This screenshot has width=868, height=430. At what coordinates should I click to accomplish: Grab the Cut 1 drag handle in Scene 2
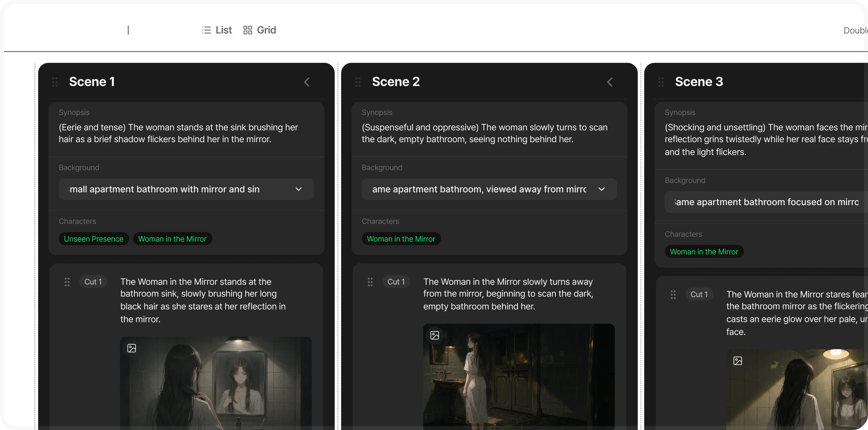370,282
